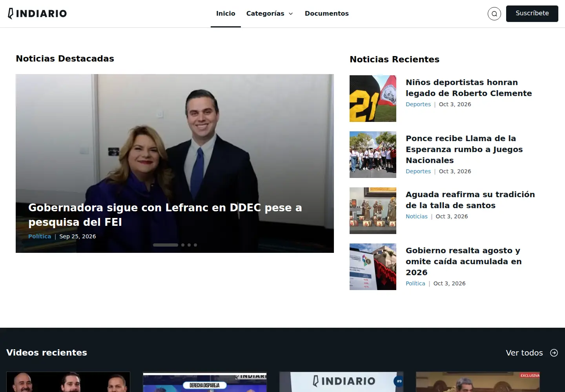This screenshot has width=565, height=392.
Task: Jump to second carousel slide dot
Action: pyautogui.click(x=183, y=245)
